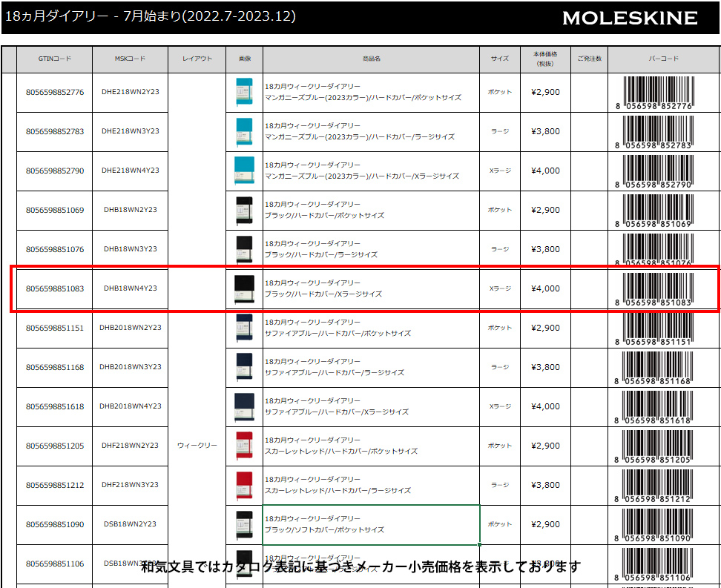Viewport: 721px width, 588px height.
Task: Select MSK code DHB18WN3Y23
Action: click(130, 249)
